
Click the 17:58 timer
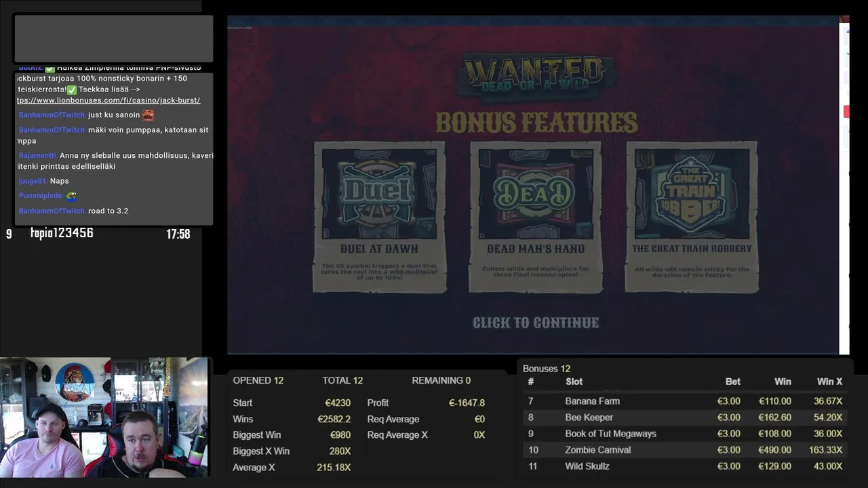[x=178, y=235]
